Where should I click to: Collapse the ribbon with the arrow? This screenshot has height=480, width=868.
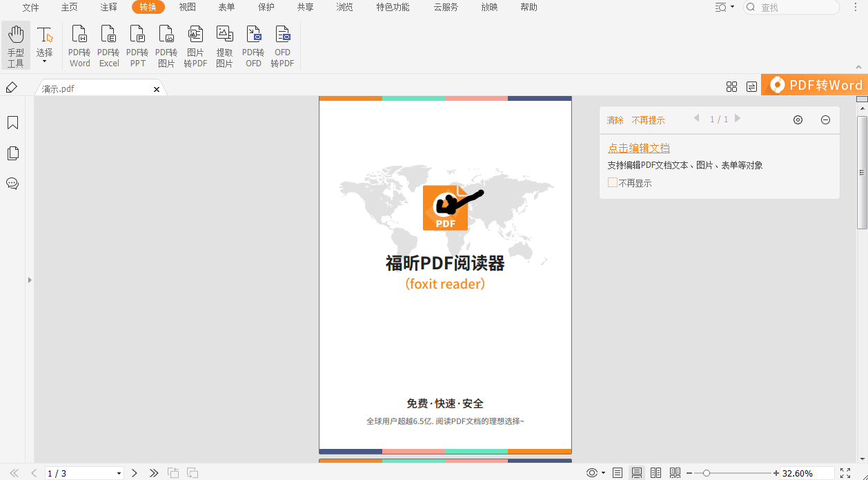[859, 67]
